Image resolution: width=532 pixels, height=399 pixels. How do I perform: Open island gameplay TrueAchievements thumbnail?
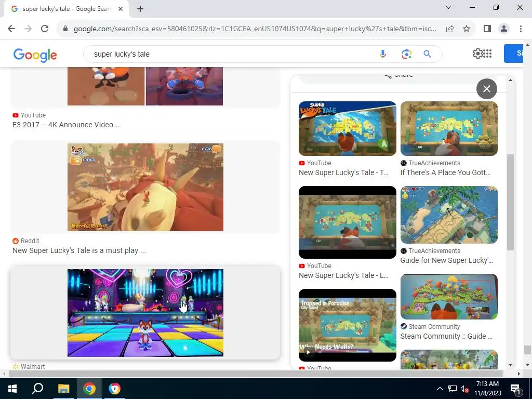pos(449,215)
